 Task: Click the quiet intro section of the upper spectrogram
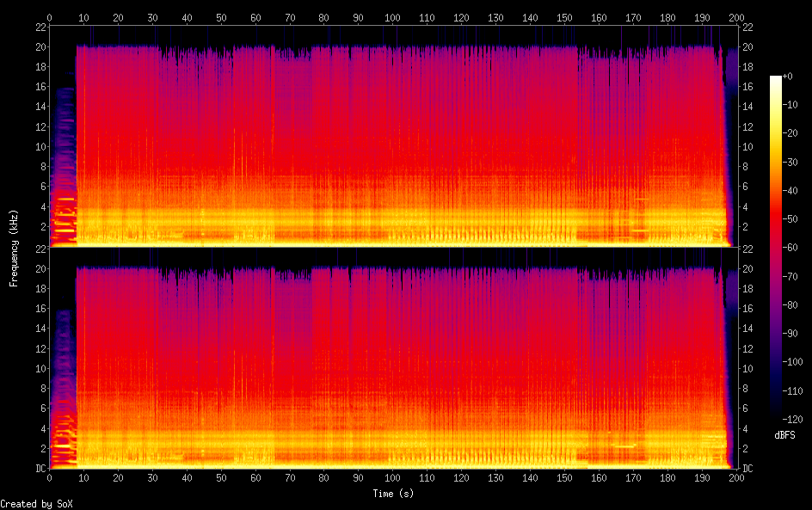62,155
